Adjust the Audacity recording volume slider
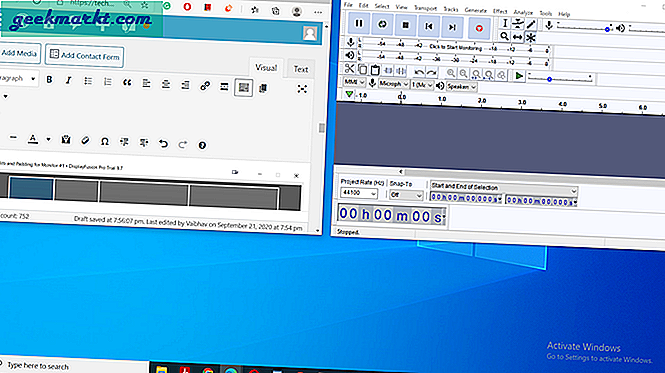 click(584, 28)
